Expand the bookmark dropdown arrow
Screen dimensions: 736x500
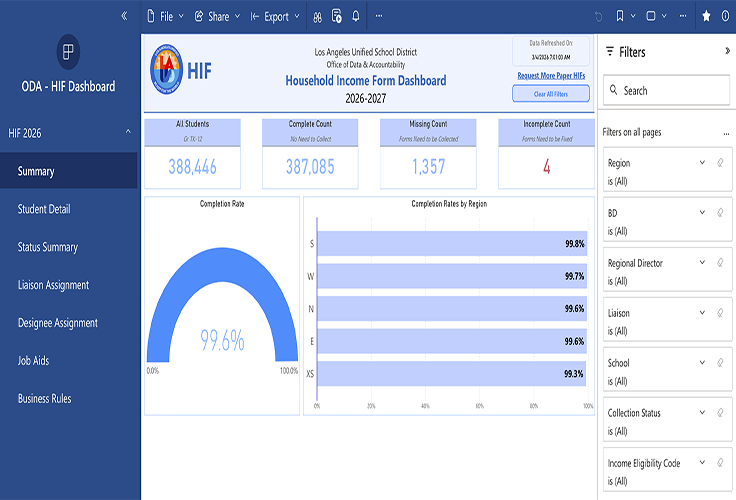click(633, 16)
